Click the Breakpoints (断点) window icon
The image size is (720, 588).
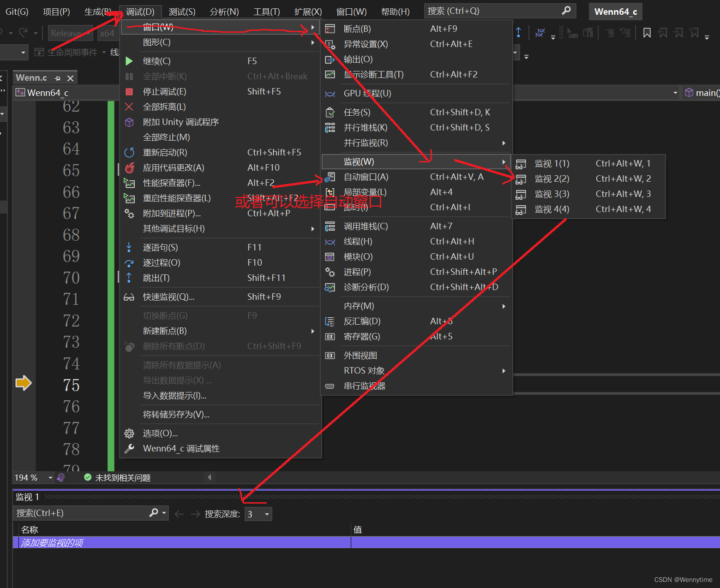(330, 29)
